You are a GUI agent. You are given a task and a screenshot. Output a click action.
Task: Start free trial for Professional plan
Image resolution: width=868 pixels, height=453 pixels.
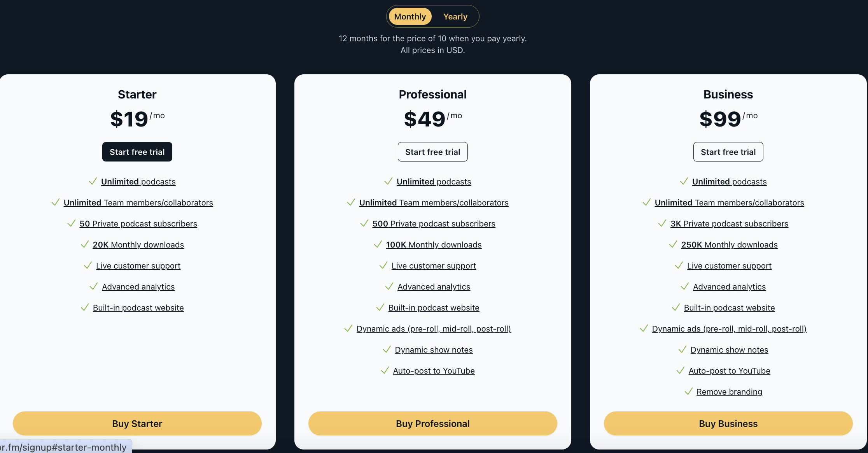[432, 152]
